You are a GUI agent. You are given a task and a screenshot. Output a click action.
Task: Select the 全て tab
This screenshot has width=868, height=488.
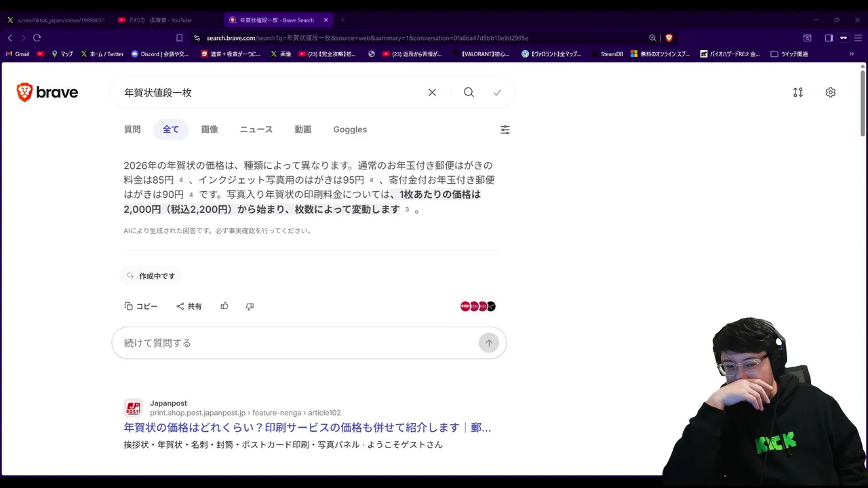click(171, 129)
